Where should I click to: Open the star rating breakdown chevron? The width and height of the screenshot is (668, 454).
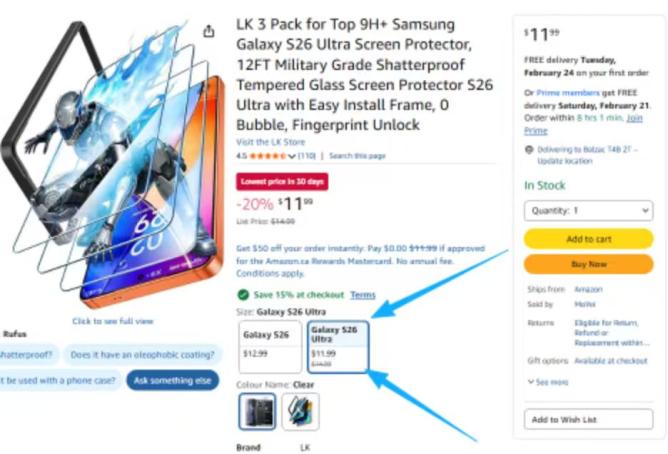click(x=292, y=156)
